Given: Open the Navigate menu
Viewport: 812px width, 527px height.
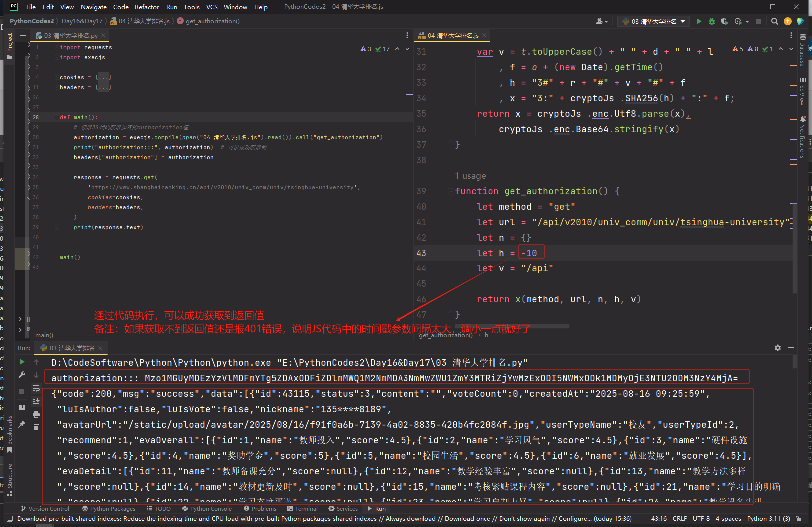Looking at the screenshot, I should 94,7.
